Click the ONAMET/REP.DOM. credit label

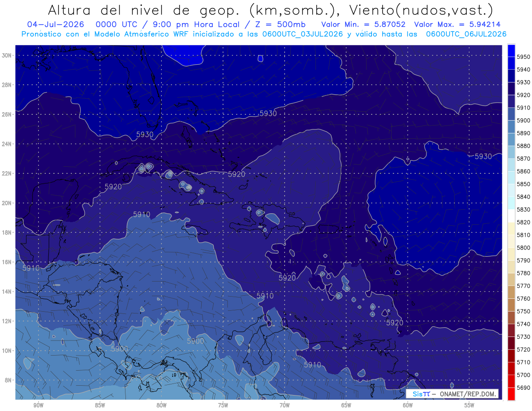pyautogui.click(x=468, y=394)
